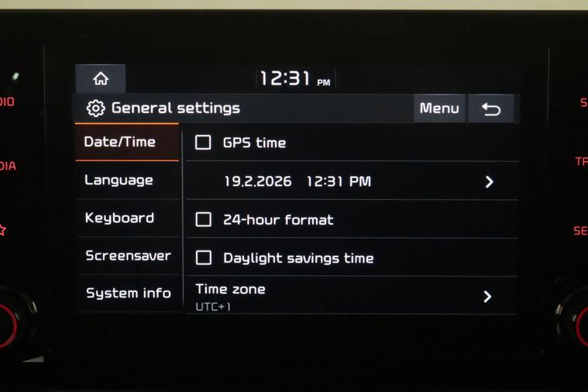588x392 pixels.
Task: Toggle the 24-hour format checkbox
Action: click(x=203, y=219)
